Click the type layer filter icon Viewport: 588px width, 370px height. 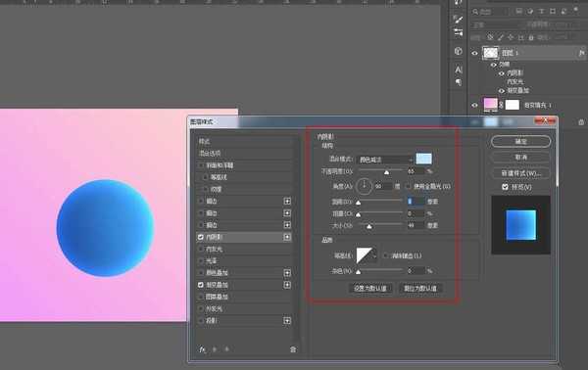point(542,11)
